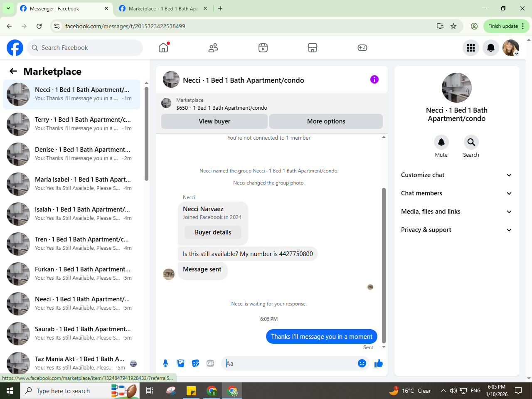Expand Media, files and links section

tap(456, 212)
